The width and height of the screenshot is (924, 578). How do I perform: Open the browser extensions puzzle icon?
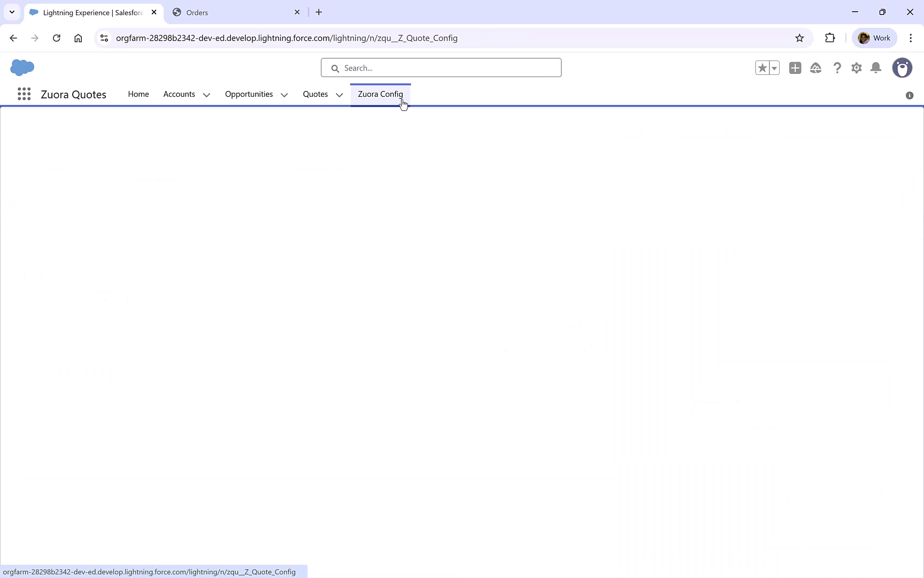pyautogui.click(x=830, y=37)
